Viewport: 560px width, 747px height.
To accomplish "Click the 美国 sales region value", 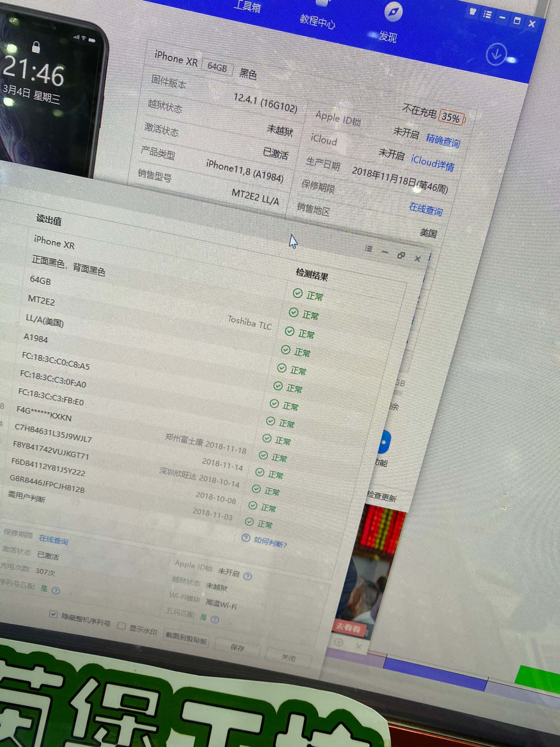I will point(428,233).
